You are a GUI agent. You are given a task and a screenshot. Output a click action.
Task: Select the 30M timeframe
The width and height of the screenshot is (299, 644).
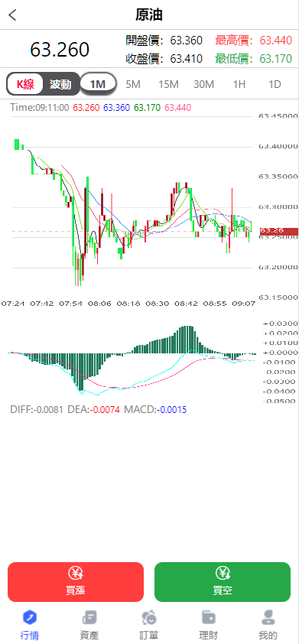[203, 85]
